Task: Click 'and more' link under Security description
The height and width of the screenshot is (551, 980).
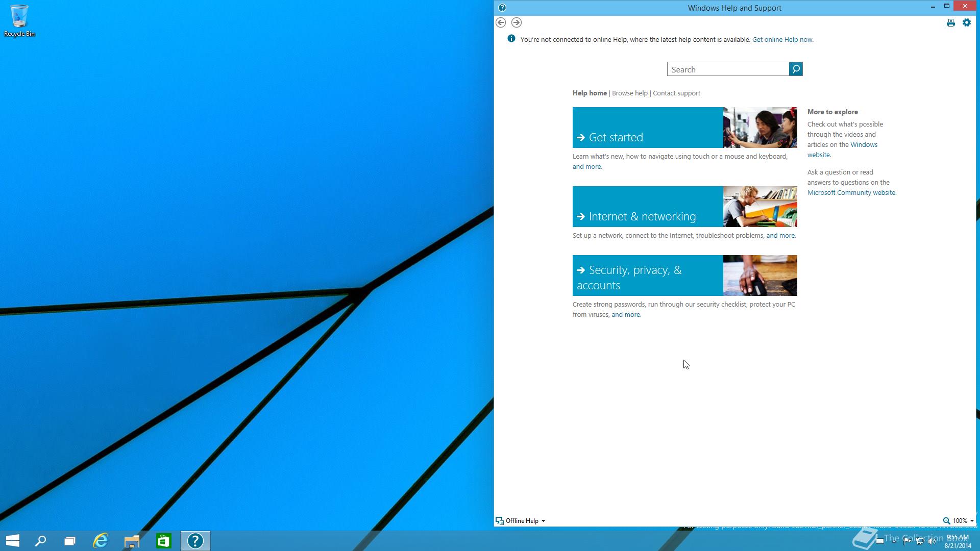Action: 626,314
